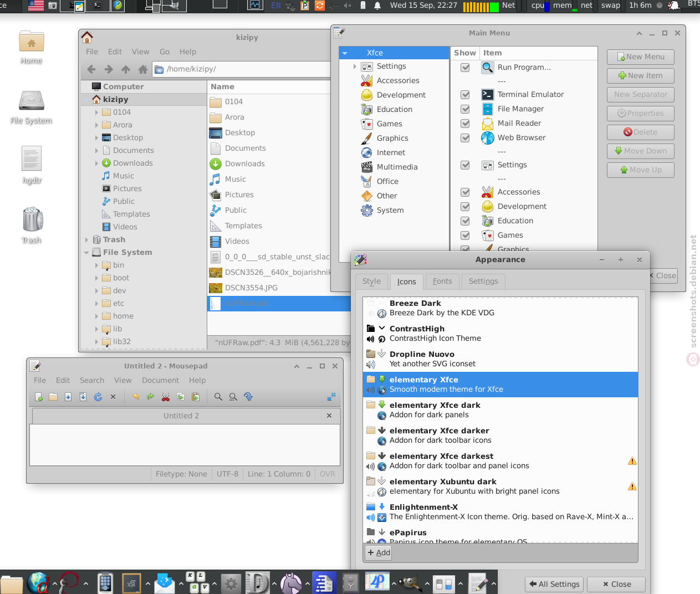Open the Go menu in file manager
This screenshot has height=594, width=700.
165,52
